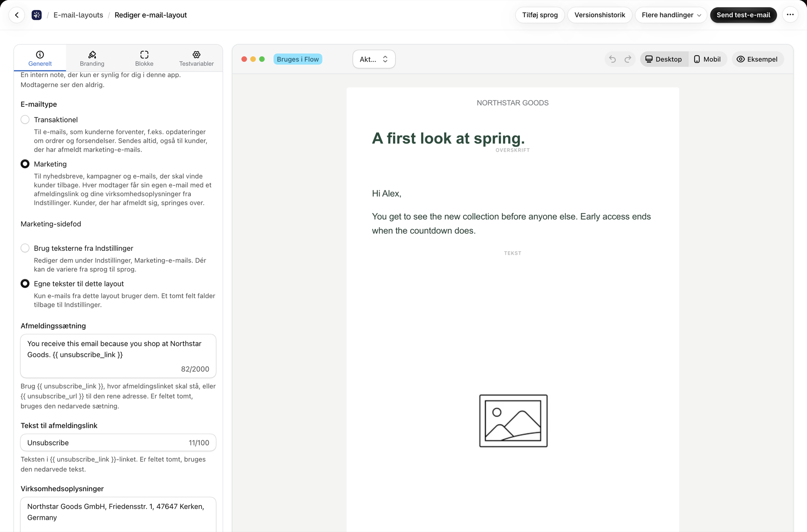Open the Akt... status selector
This screenshot has height=532, width=807.
(374, 59)
